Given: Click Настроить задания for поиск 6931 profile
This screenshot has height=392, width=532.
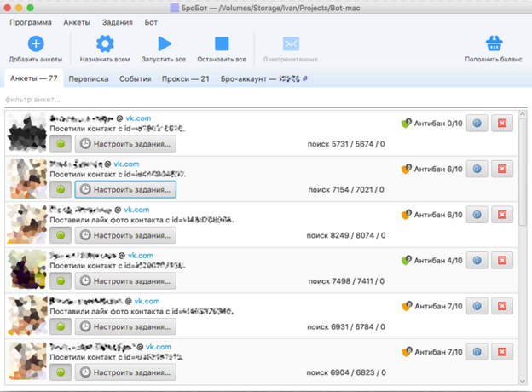Looking at the screenshot, I should 125,327.
